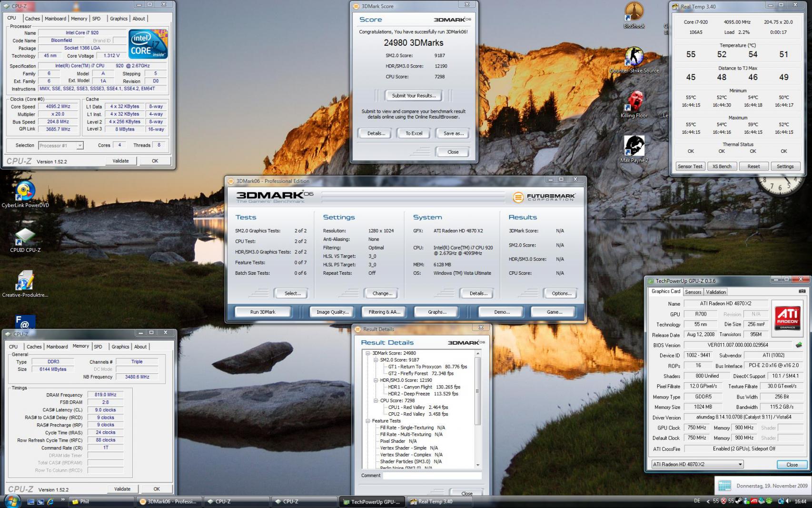Select the CPUID CPU-Z desktop shortcut
812x508 pixels.
25,239
